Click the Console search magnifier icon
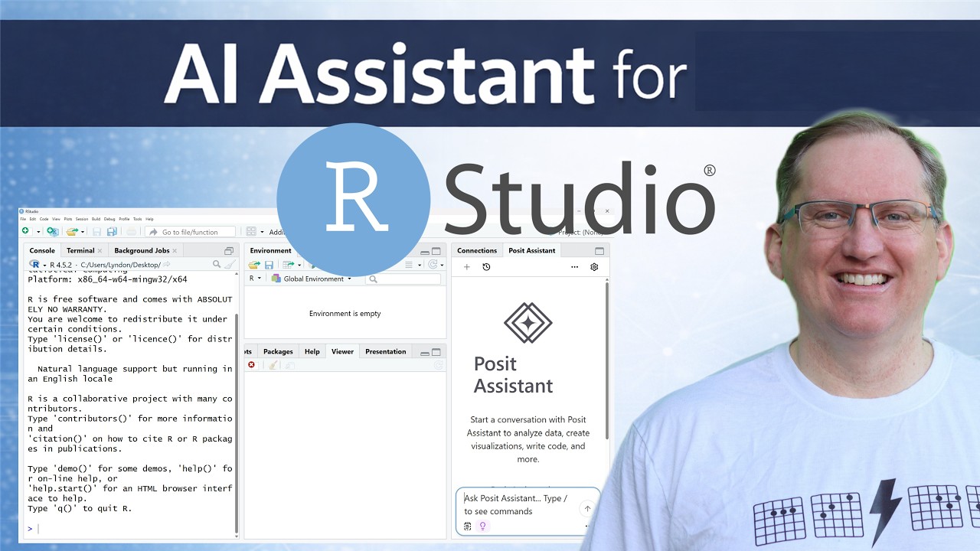 tap(217, 264)
